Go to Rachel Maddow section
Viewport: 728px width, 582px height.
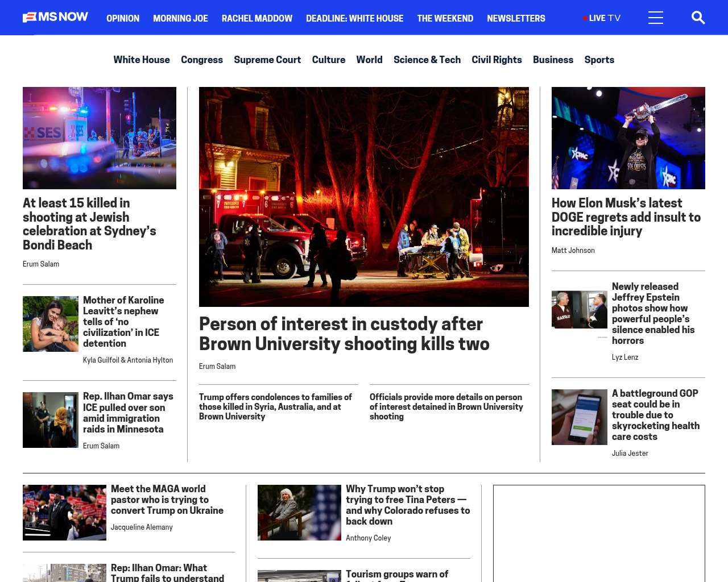pyautogui.click(x=257, y=18)
